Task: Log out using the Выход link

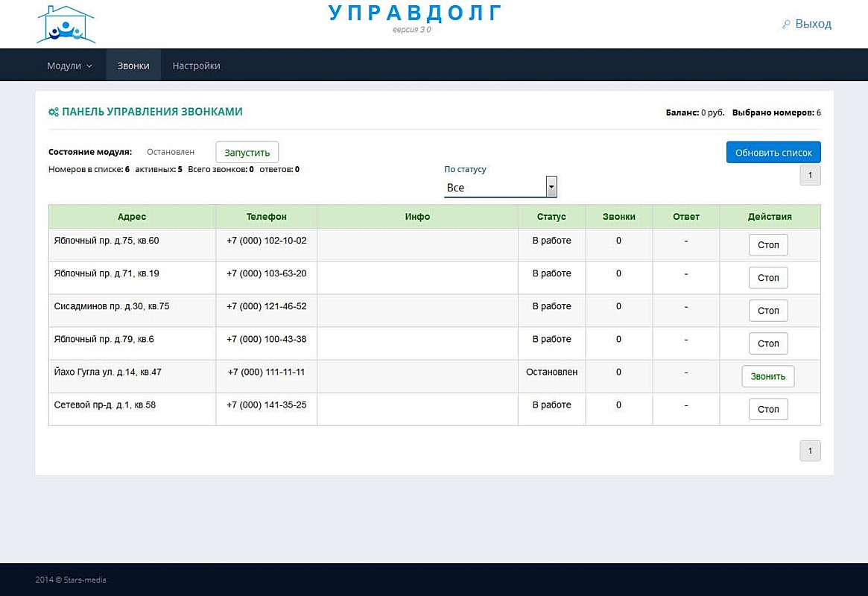Action: (813, 24)
